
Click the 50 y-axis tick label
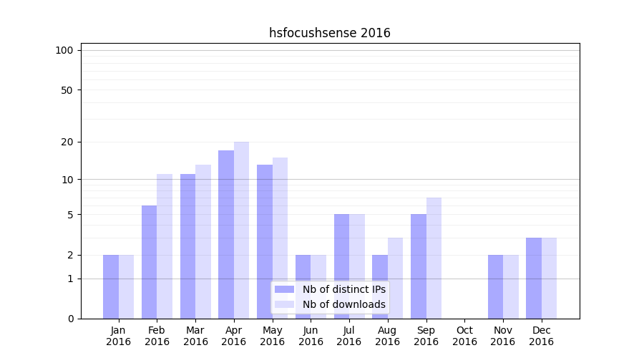pyautogui.click(x=67, y=90)
